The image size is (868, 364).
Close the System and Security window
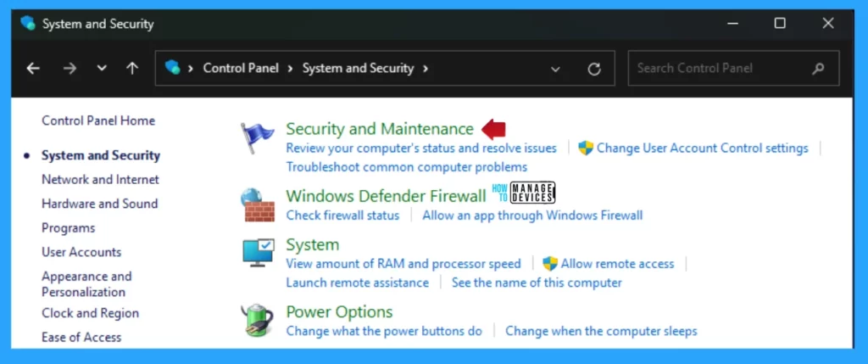tap(828, 23)
